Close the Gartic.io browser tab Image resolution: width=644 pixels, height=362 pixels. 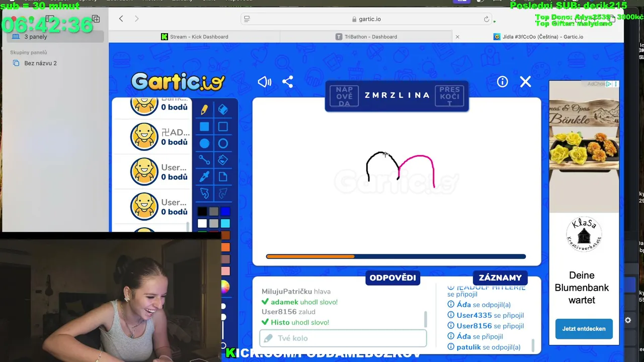457,37
